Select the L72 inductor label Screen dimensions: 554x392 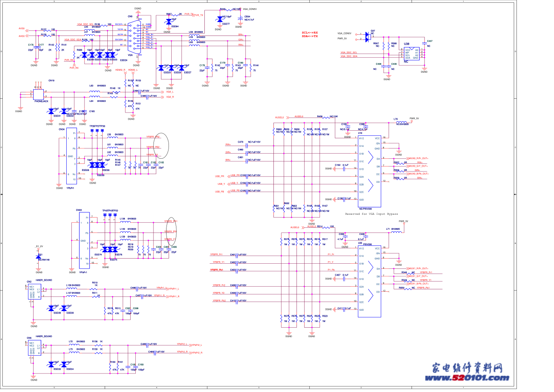71,341
